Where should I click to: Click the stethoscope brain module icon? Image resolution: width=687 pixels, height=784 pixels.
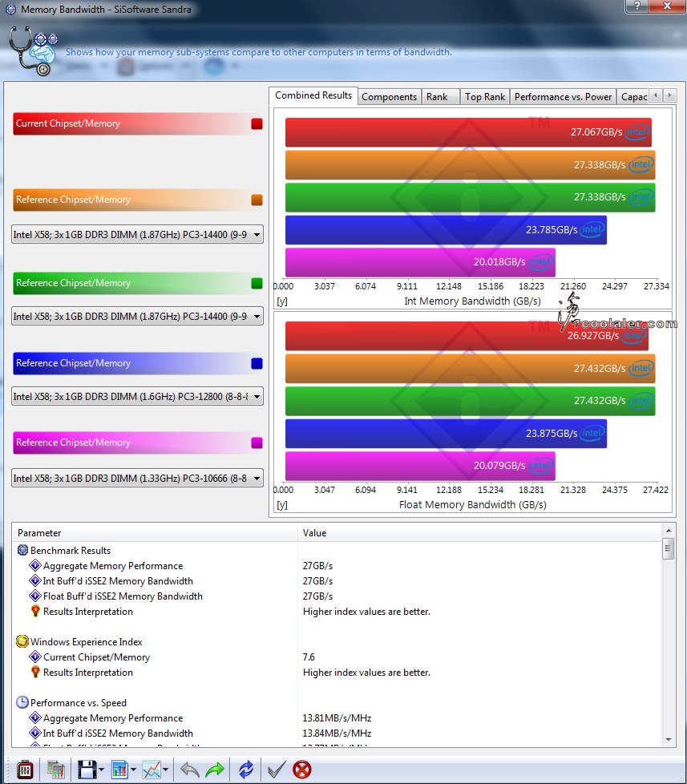click(x=34, y=51)
